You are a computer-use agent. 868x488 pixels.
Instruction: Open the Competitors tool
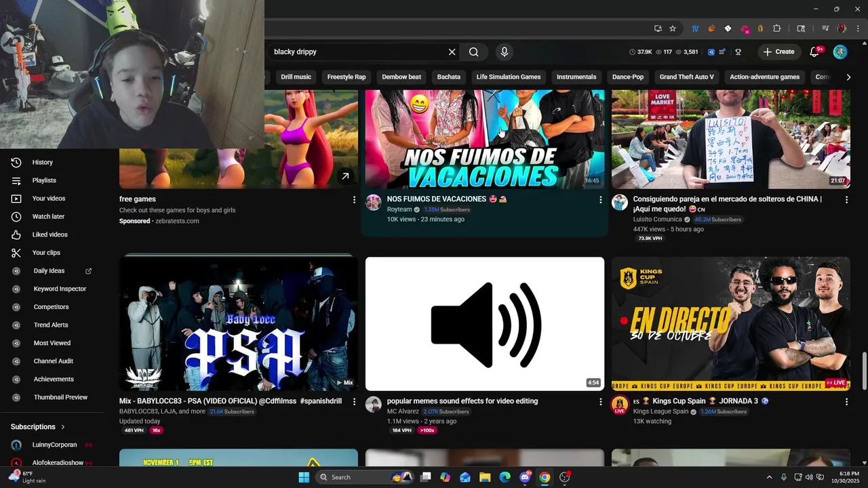(x=52, y=307)
